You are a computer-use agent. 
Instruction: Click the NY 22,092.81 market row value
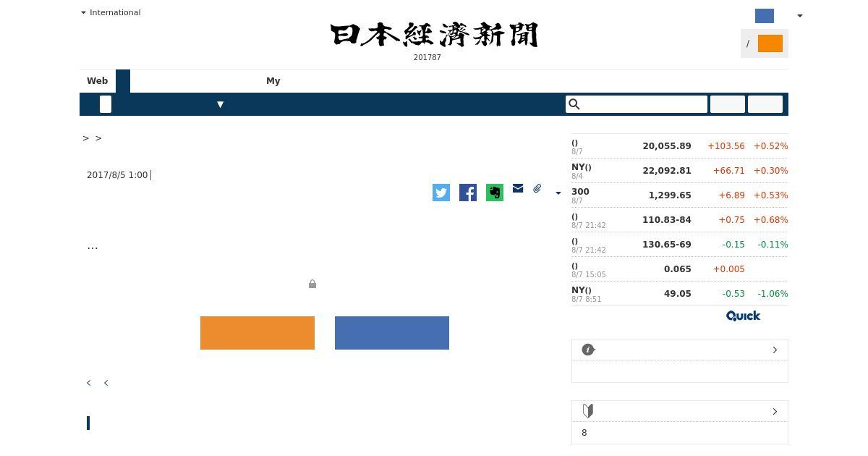(667, 171)
